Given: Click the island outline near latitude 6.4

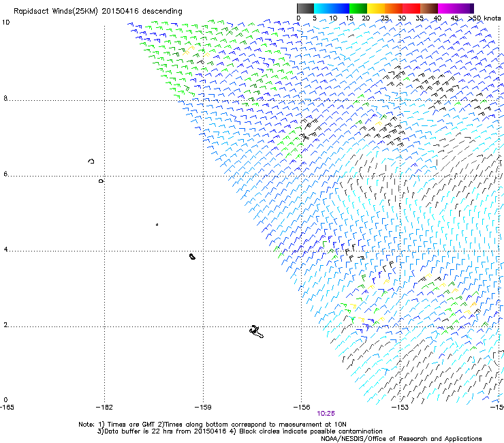Looking at the screenshot, I should 91,161.
